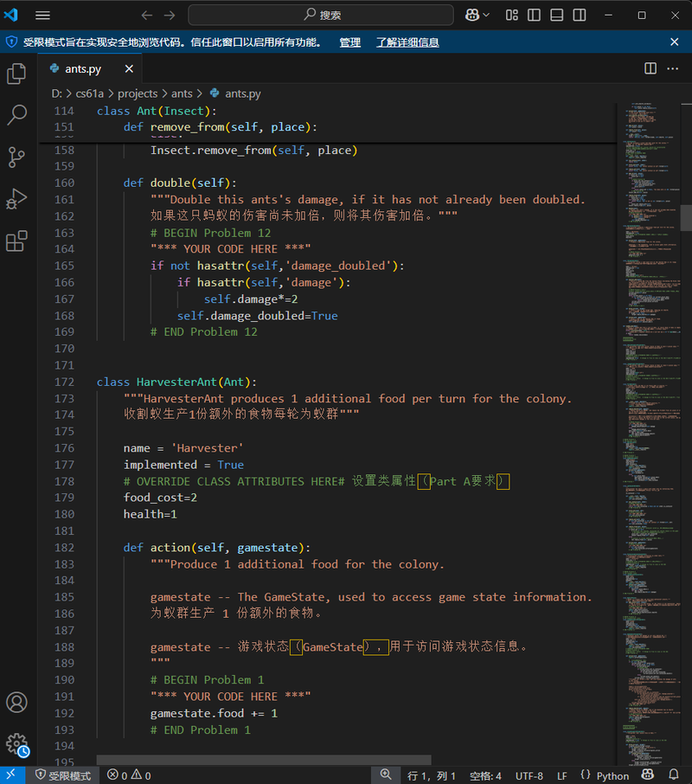This screenshot has width=692, height=784.
Task: Open the editor more actions menu
Action: (673, 68)
